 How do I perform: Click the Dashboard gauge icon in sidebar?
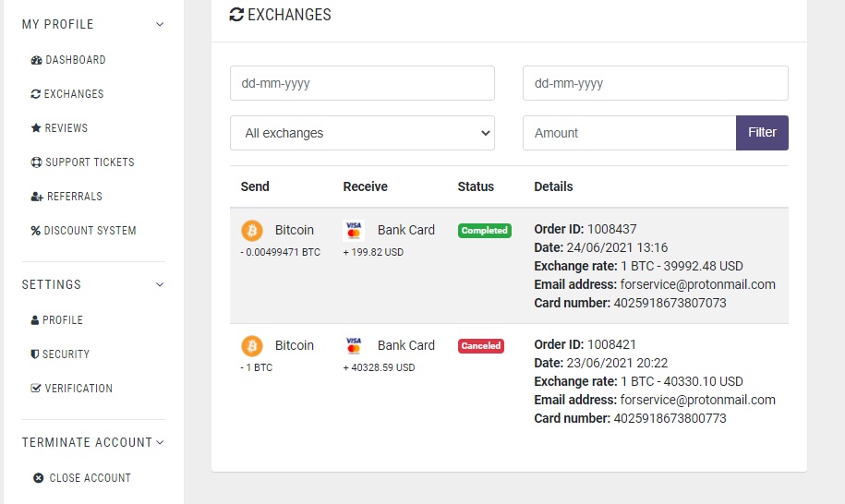point(37,60)
